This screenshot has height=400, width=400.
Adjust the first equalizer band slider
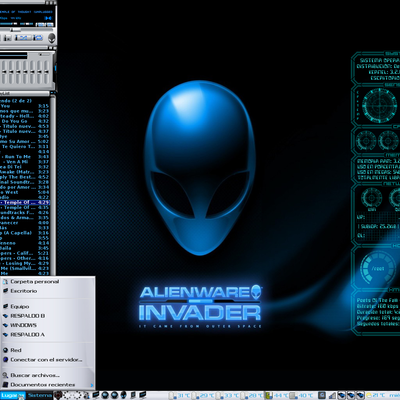[x=4, y=72]
